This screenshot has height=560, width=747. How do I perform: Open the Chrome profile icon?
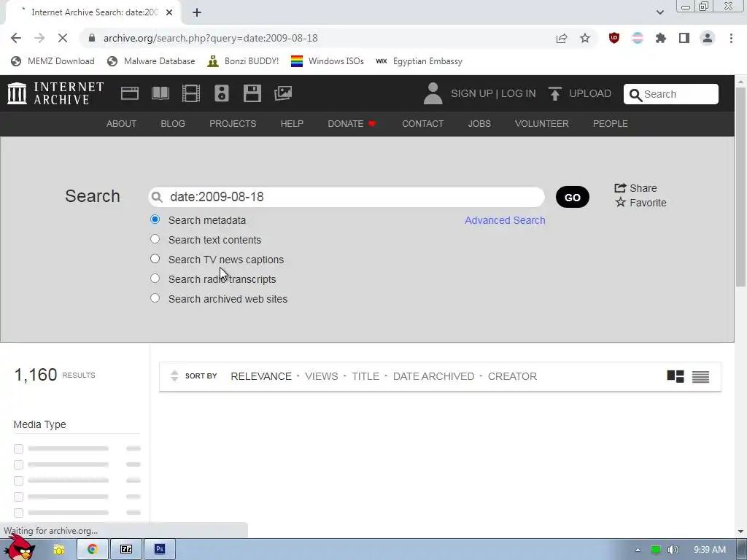(708, 38)
